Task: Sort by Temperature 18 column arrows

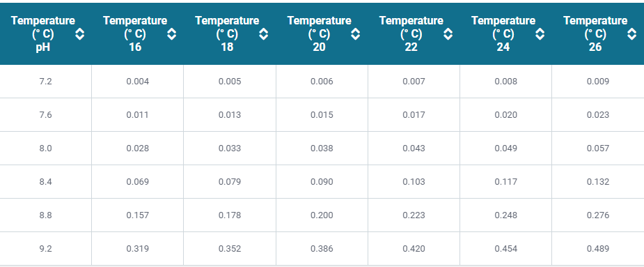Action: tap(264, 34)
